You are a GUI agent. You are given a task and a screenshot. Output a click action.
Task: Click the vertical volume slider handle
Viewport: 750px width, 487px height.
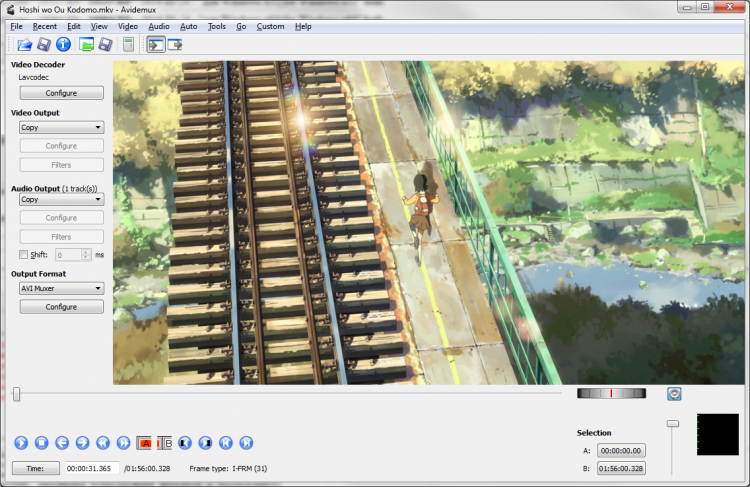click(673, 423)
